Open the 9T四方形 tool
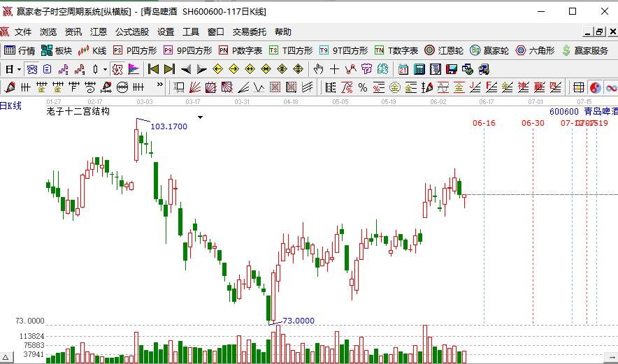The width and height of the screenshot is (618, 364). [344, 50]
